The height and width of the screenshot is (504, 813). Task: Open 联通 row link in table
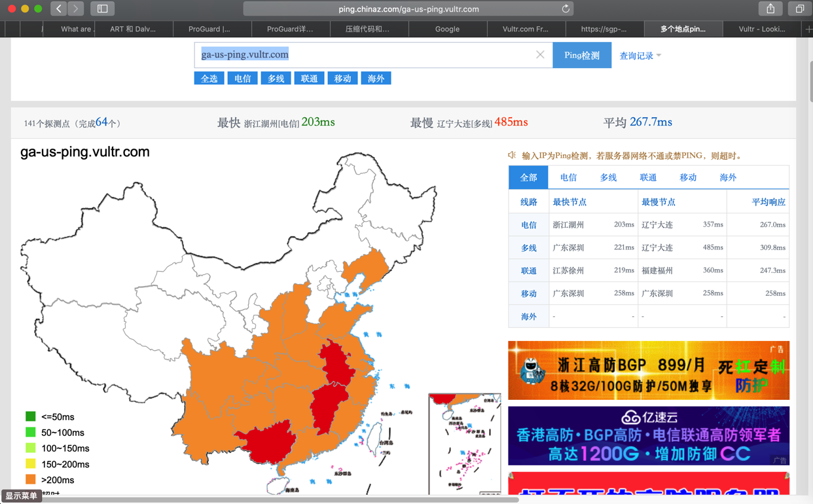(528, 270)
